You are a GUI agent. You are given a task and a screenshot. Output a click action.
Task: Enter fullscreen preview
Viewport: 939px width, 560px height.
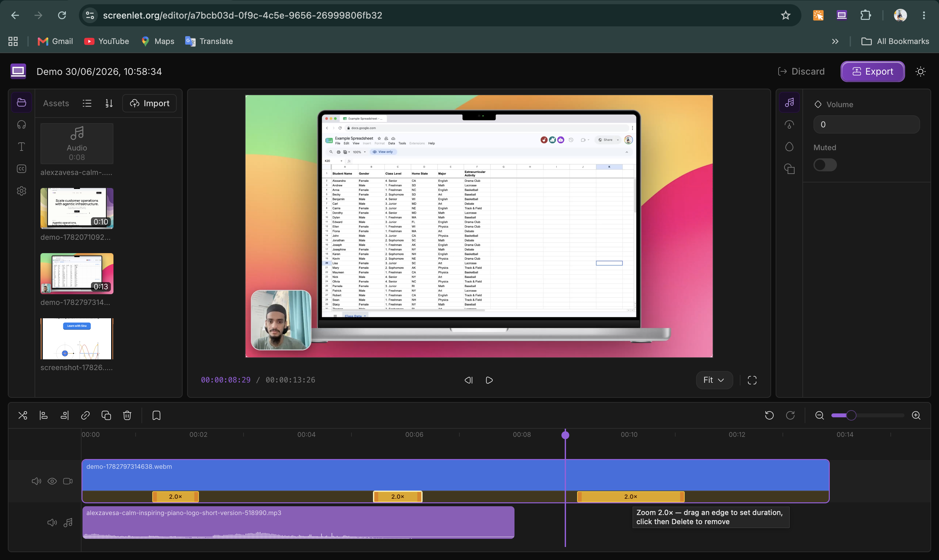(x=752, y=380)
